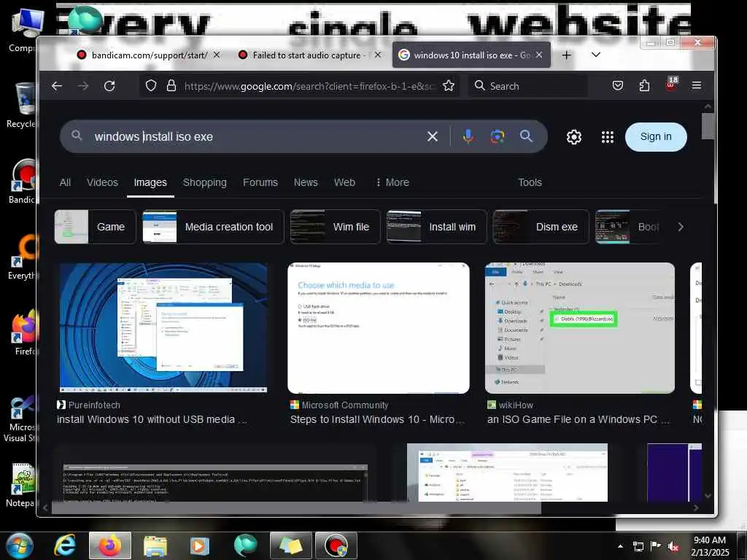Open the clock showing 9:40 AM
This screenshot has width=747, height=560.
(710, 545)
